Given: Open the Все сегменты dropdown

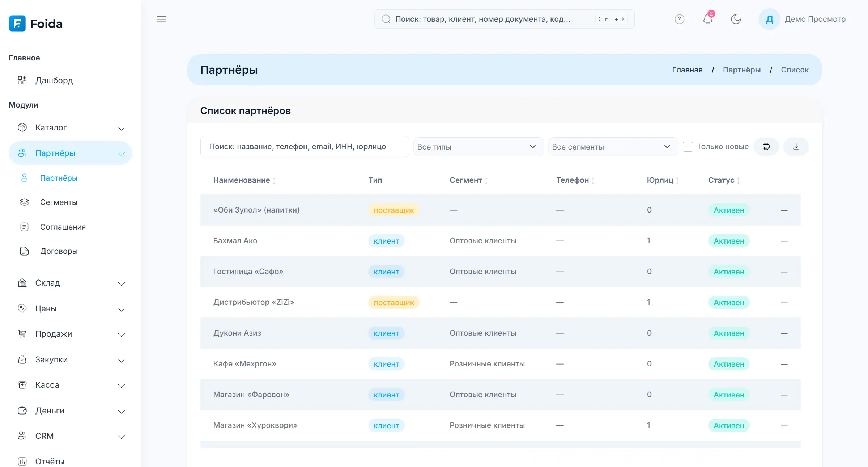Looking at the screenshot, I should (x=613, y=147).
